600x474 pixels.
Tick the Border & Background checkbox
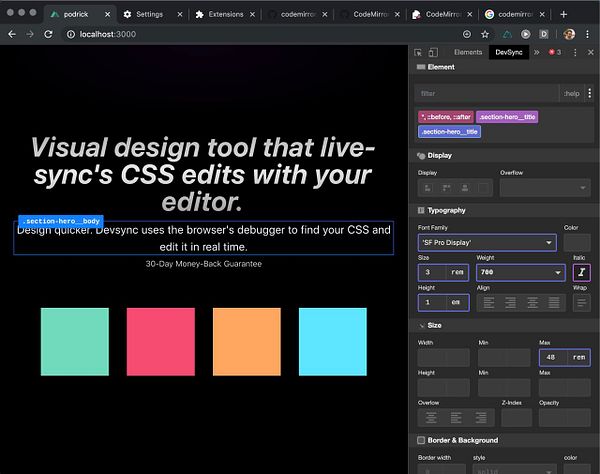[x=421, y=440]
